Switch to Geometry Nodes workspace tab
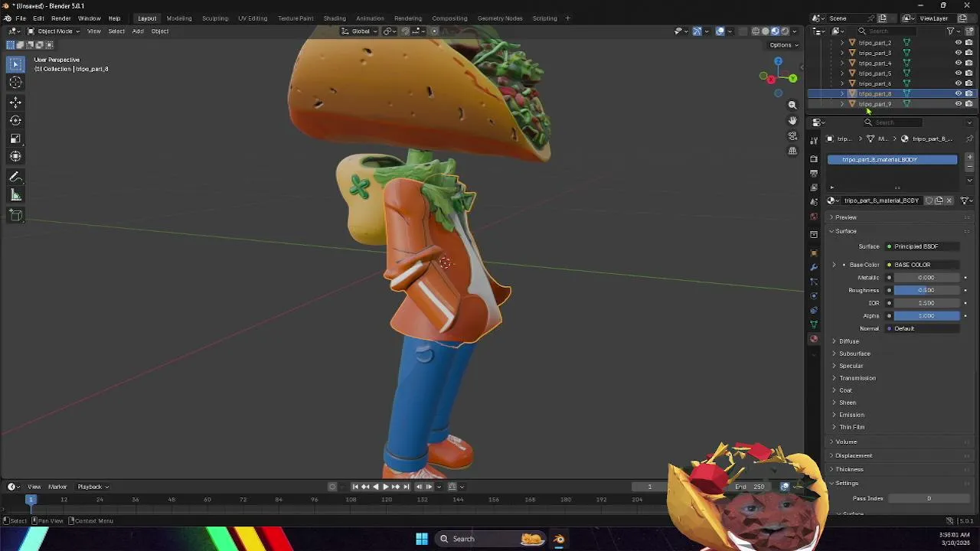Image resolution: width=980 pixels, height=551 pixels. tap(500, 18)
